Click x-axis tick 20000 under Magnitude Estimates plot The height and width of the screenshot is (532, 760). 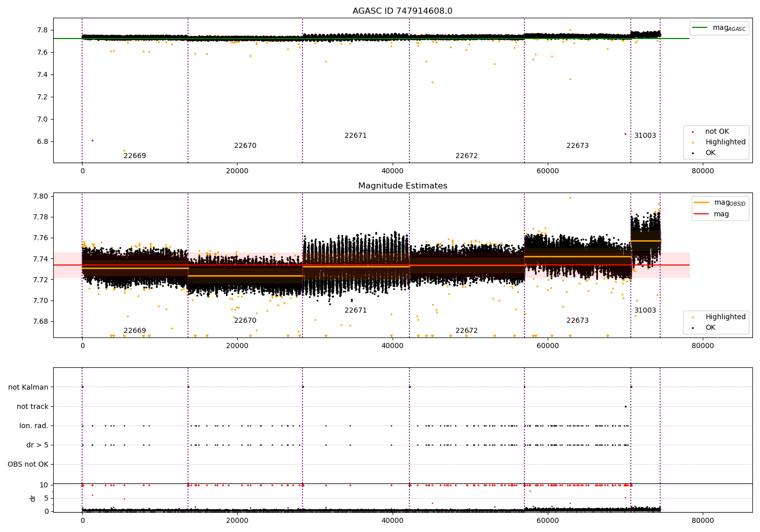coord(237,346)
